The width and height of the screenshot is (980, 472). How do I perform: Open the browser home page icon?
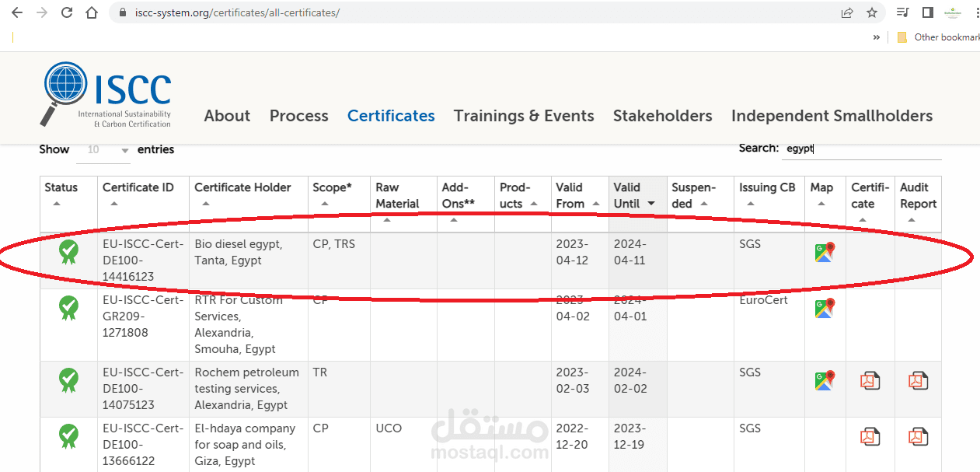(92, 12)
